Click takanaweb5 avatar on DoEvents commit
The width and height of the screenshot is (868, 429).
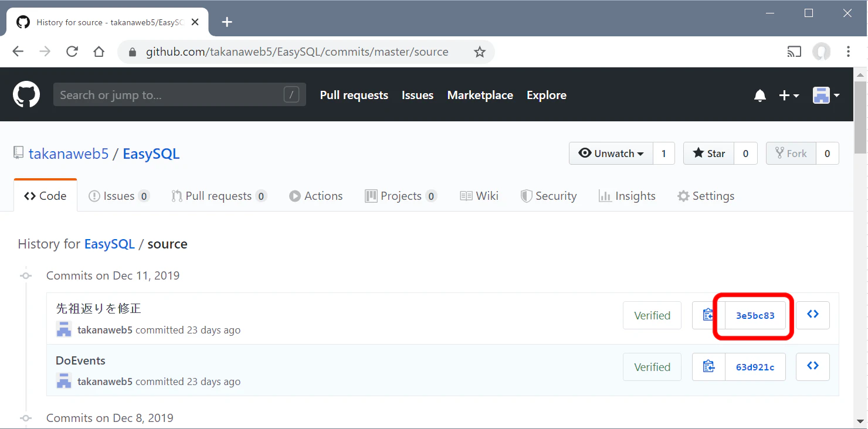pyautogui.click(x=64, y=381)
